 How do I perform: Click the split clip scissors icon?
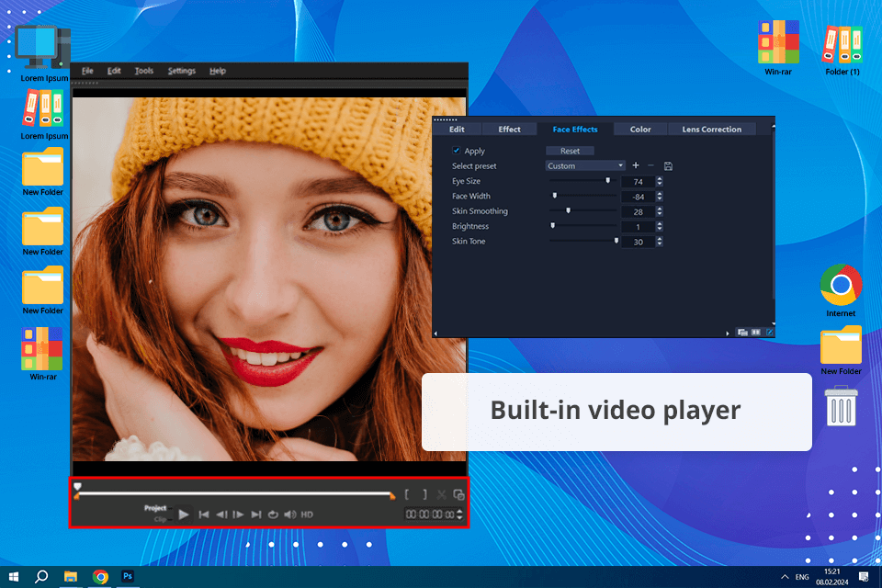[442, 494]
